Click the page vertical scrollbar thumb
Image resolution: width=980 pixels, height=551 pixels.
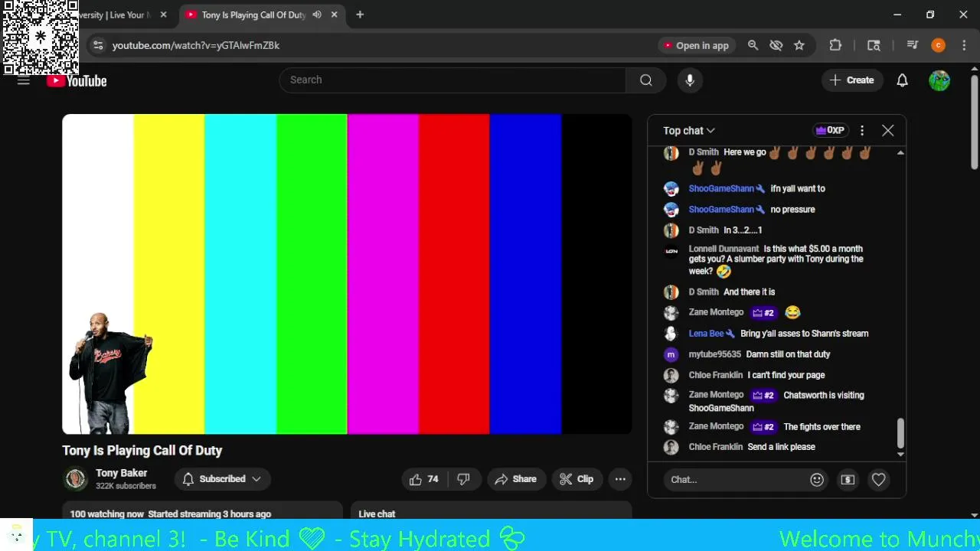(x=974, y=122)
